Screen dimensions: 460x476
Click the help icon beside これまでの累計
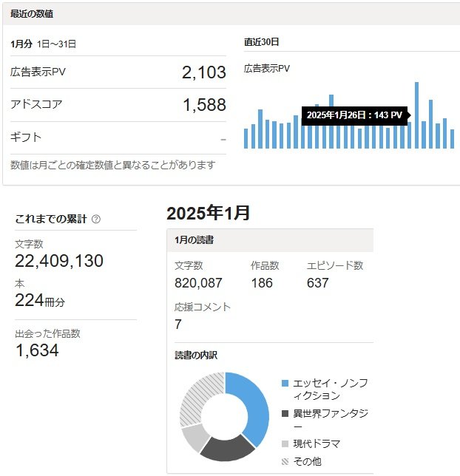(96, 220)
